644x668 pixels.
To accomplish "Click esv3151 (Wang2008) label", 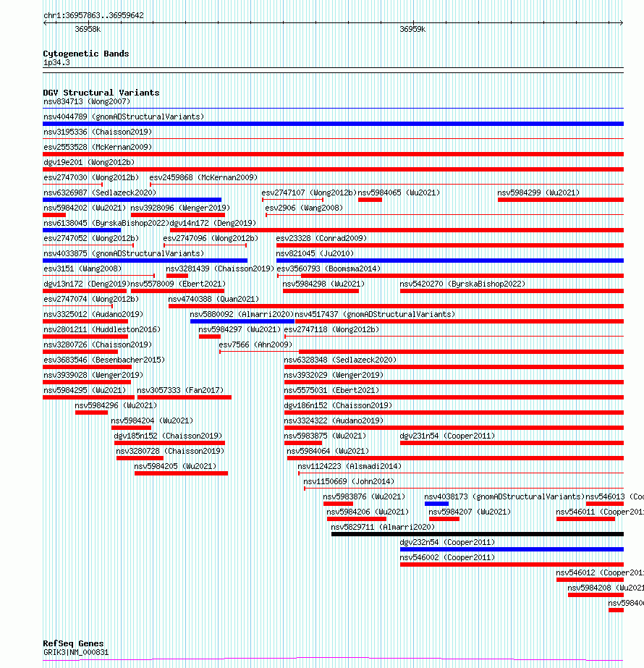I will click(82, 269).
